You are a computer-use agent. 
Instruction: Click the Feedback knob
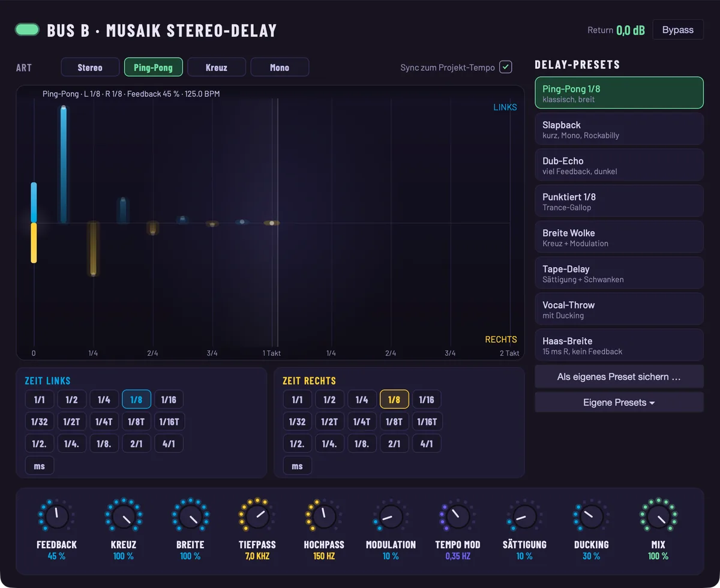click(56, 515)
